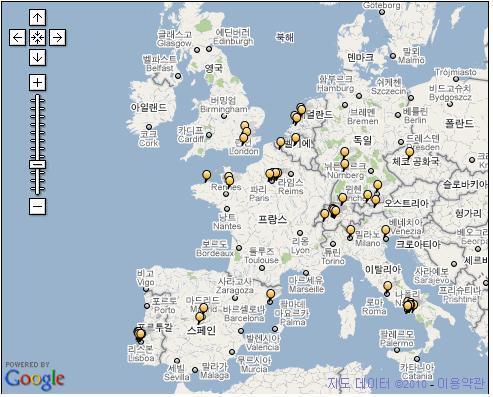Click the Hamburg city dot

tap(359, 96)
